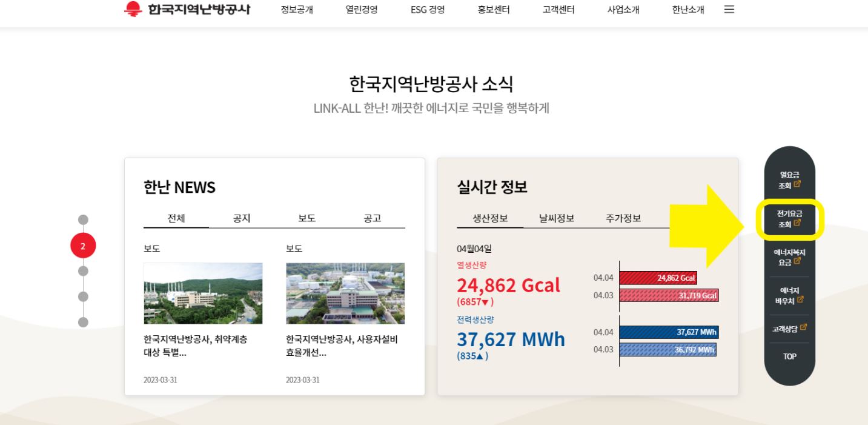Viewport: 868px width, 425px height.
Task: Click the 전력생산량 label
Action: [475, 320]
